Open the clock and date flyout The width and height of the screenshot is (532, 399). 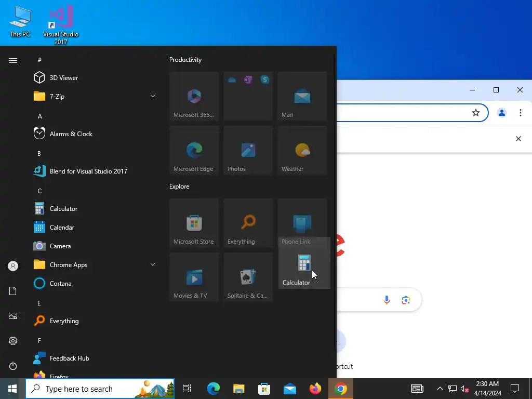[487, 389]
